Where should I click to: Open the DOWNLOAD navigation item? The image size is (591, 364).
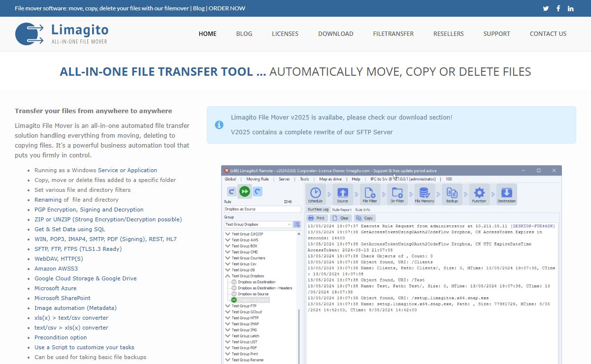tap(336, 34)
